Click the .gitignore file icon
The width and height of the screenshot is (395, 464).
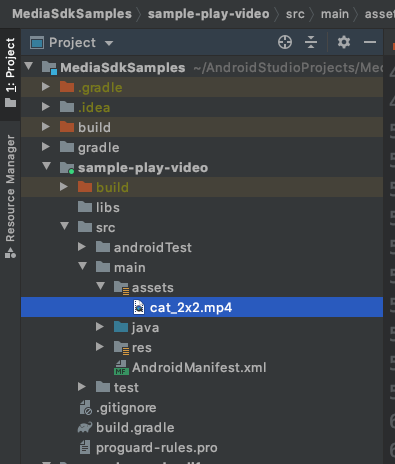[x=86, y=407]
